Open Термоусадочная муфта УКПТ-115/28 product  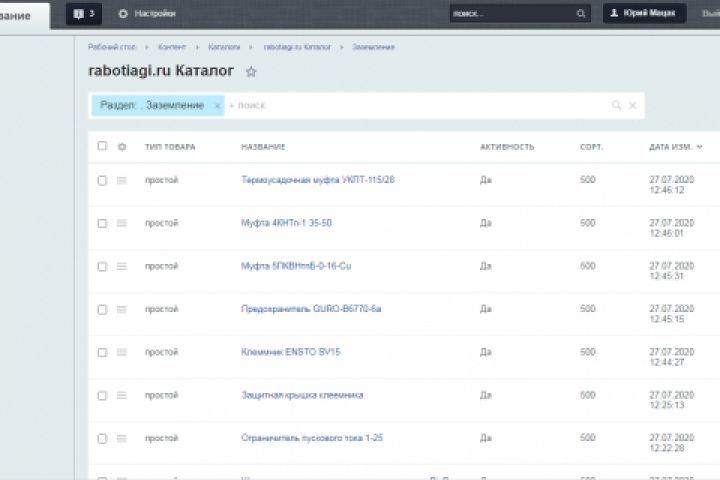tap(318, 180)
